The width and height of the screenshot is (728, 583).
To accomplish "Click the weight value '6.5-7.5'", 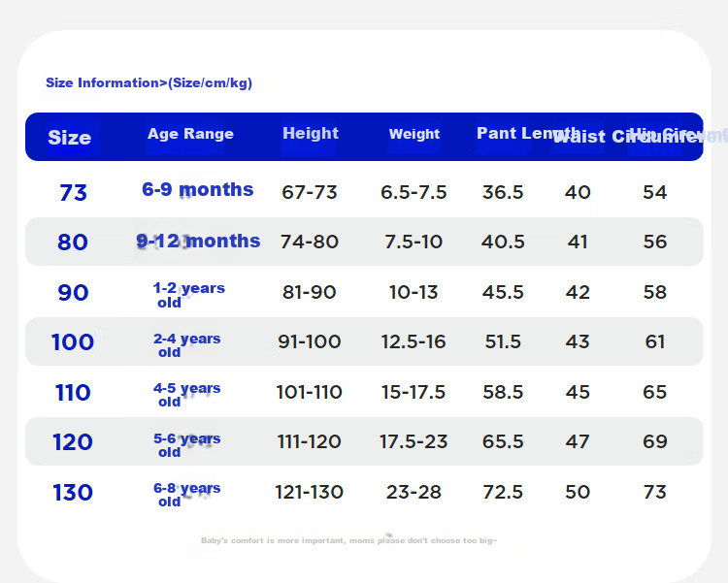I will (414, 192).
